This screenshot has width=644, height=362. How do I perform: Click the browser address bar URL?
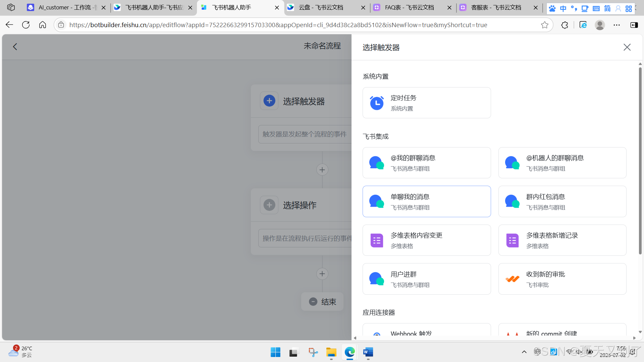278,25
